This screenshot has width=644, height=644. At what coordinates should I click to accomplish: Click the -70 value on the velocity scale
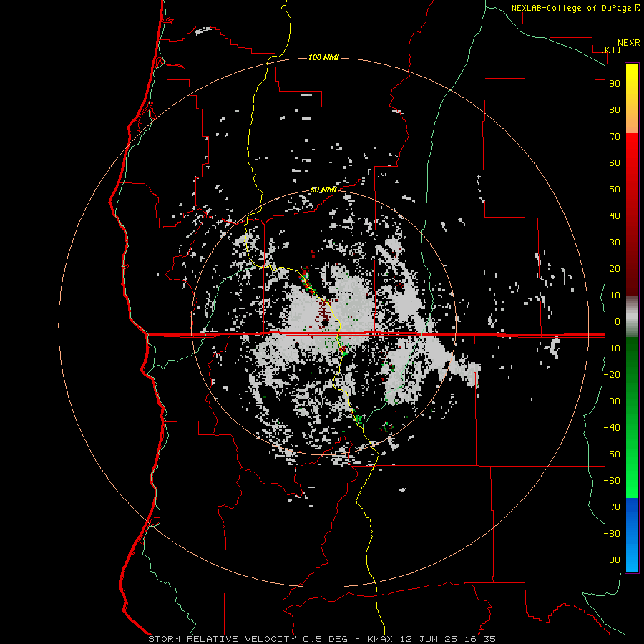point(612,507)
